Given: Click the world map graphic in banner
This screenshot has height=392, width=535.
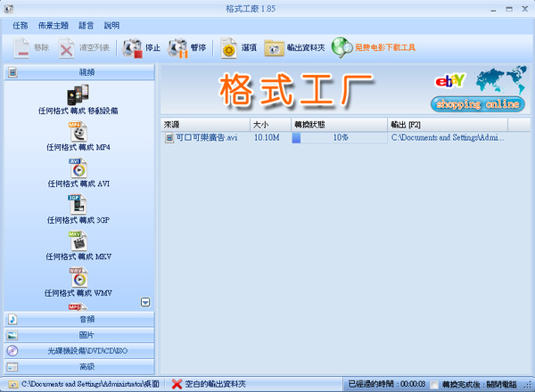Looking at the screenshot, I should coord(501,80).
